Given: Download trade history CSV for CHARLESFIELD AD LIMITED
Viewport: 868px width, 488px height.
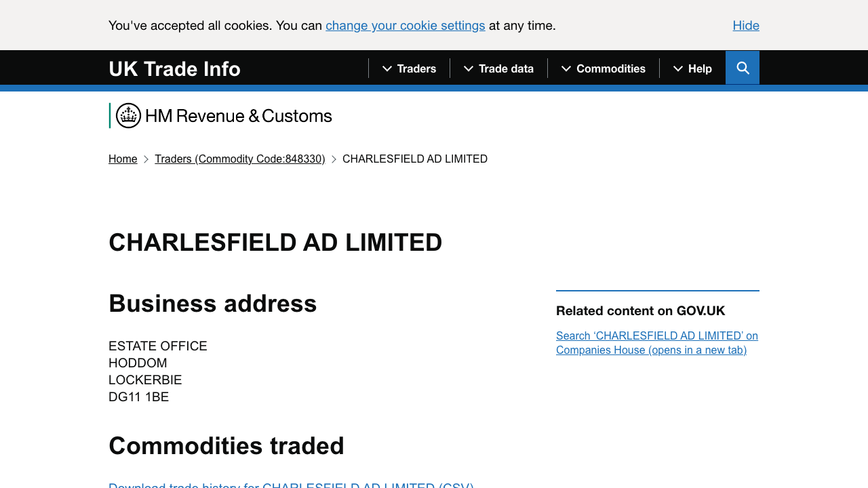Looking at the screenshot, I should pos(291,485).
